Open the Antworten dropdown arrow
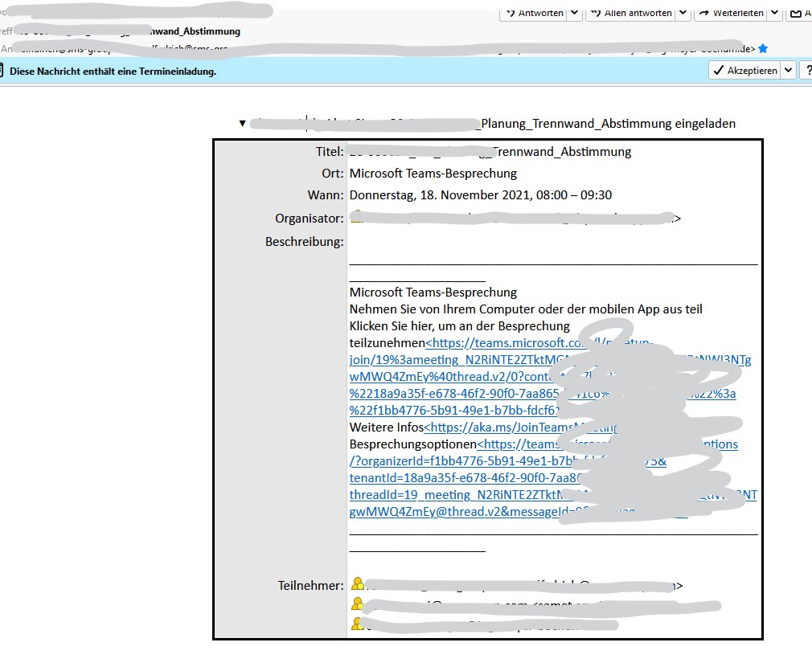 (574, 14)
